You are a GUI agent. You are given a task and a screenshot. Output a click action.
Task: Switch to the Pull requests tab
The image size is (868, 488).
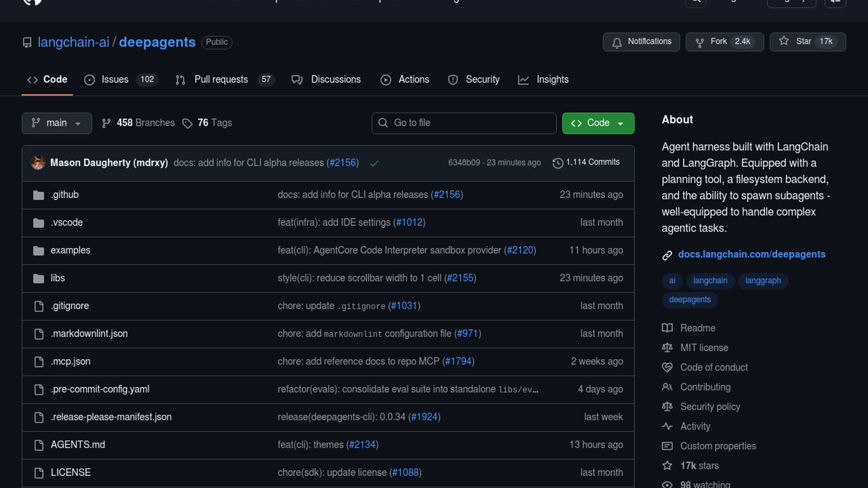click(x=221, y=80)
